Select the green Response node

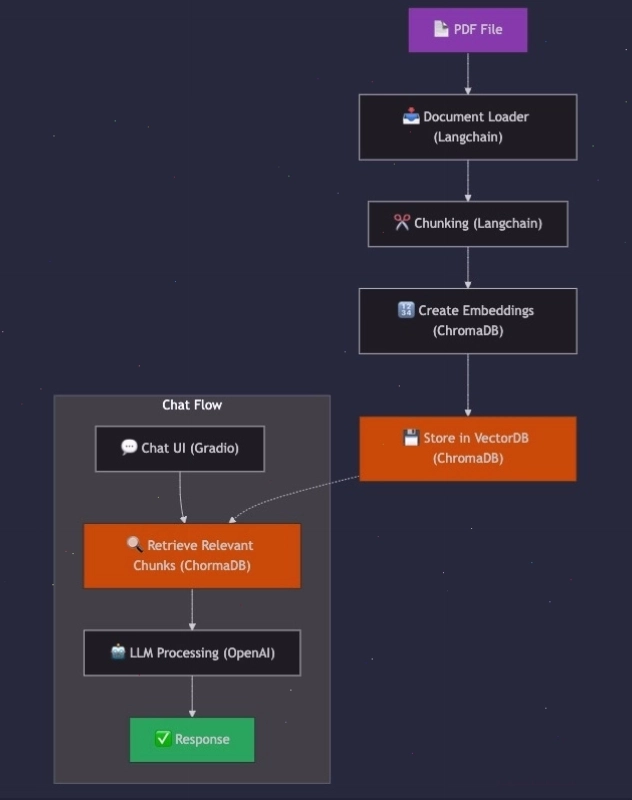point(192,740)
